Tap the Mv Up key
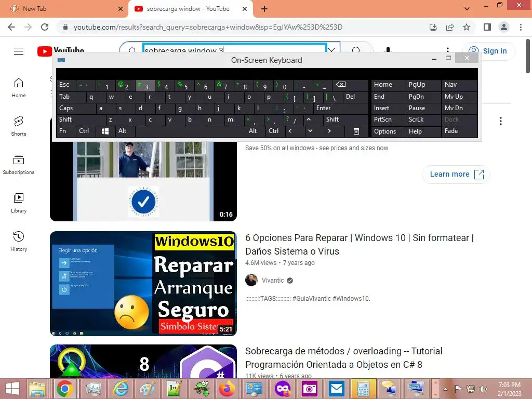532x399 pixels. pos(460,97)
